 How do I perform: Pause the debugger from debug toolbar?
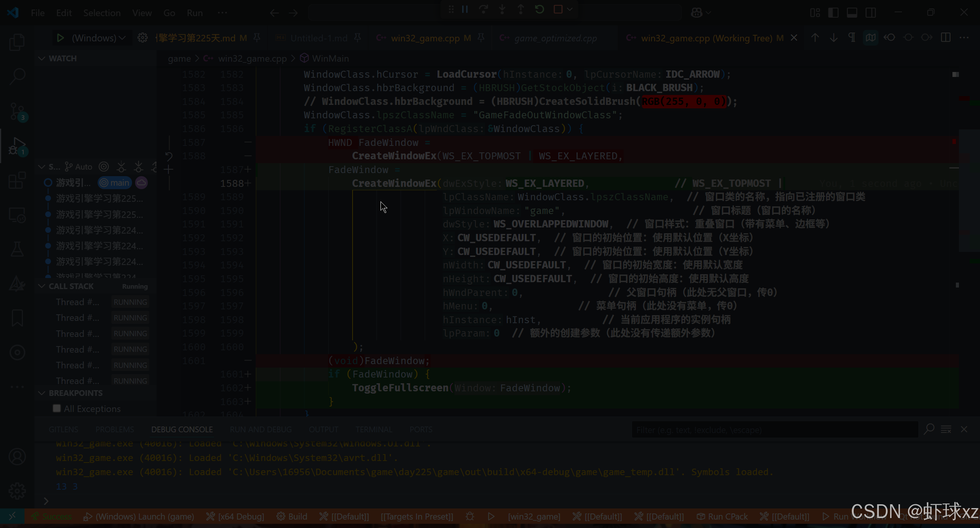point(465,9)
